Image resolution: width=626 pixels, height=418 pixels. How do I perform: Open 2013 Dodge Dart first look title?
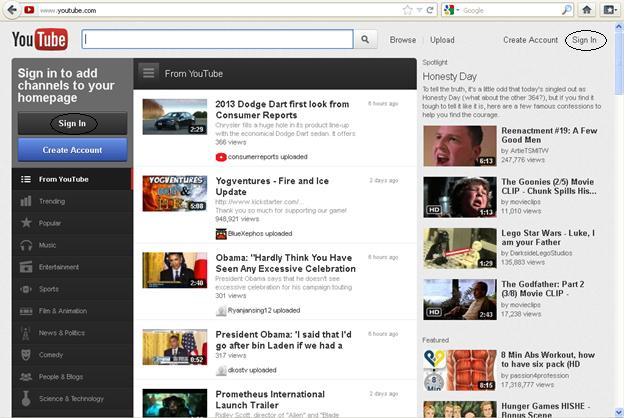pyautogui.click(x=282, y=110)
